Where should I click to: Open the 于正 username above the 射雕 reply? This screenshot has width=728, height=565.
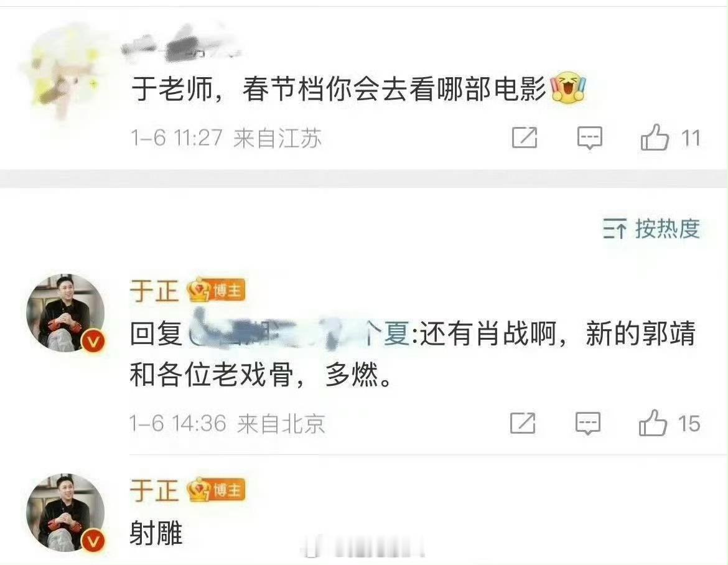tap(154, 490)
